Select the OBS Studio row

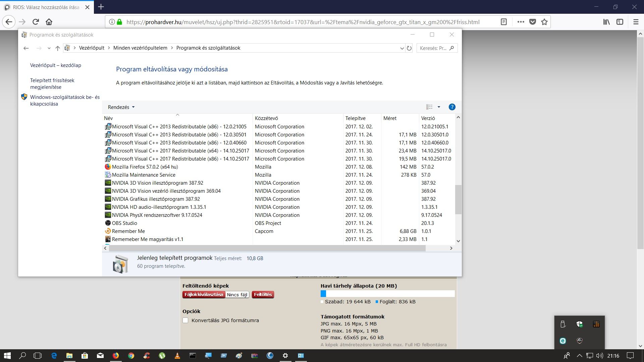click(278, 223)
